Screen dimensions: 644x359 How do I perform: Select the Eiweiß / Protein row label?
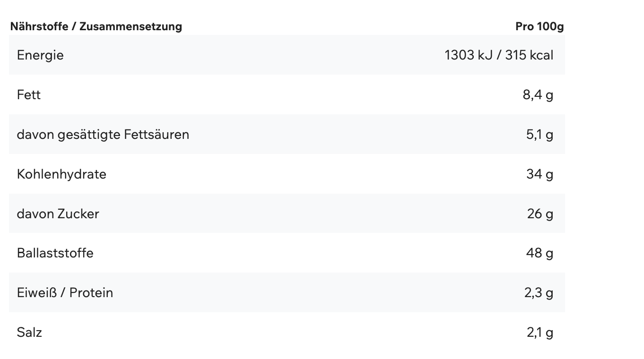[x=65, y=293]
